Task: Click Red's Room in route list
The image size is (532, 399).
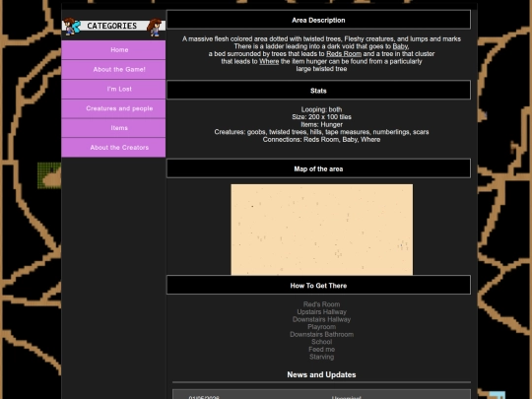Action: click(321, 304)
